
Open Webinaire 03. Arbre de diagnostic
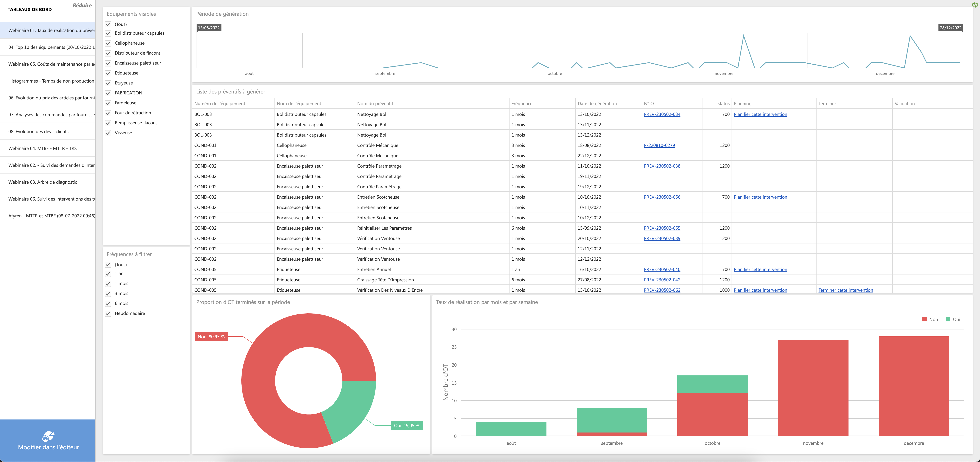(47, 182)
